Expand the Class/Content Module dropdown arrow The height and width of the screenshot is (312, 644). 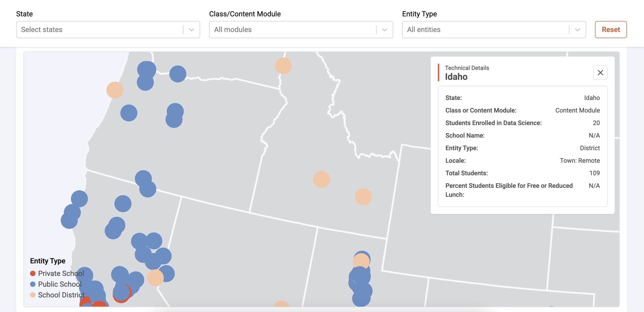click(x=384, y=30)
